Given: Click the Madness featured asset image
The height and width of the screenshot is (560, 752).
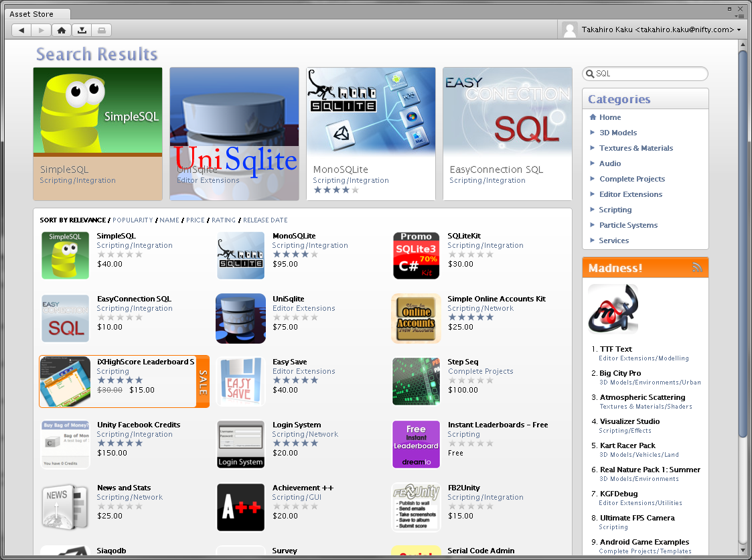Looking at the screenshot, I should coord(613,309).
